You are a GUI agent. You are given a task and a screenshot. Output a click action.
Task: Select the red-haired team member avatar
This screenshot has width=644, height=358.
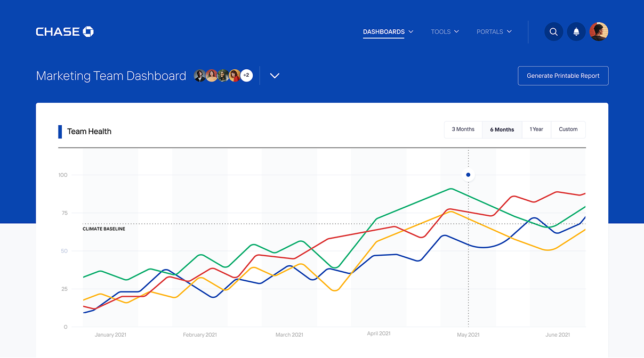(235, 76)
